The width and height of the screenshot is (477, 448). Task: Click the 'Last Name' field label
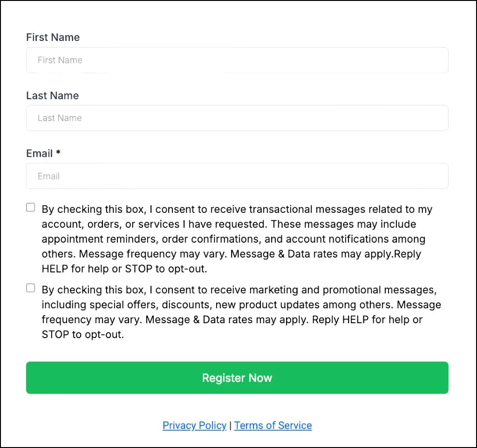[52, 95]
